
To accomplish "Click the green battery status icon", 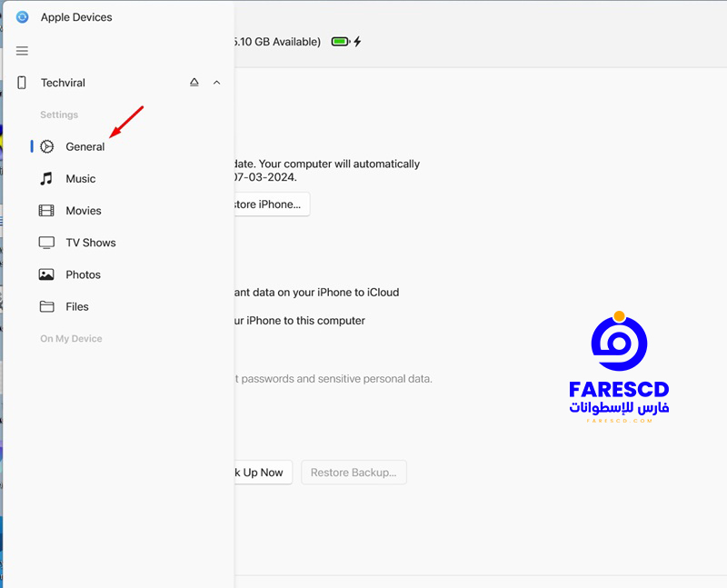I will tap(340, 42).
